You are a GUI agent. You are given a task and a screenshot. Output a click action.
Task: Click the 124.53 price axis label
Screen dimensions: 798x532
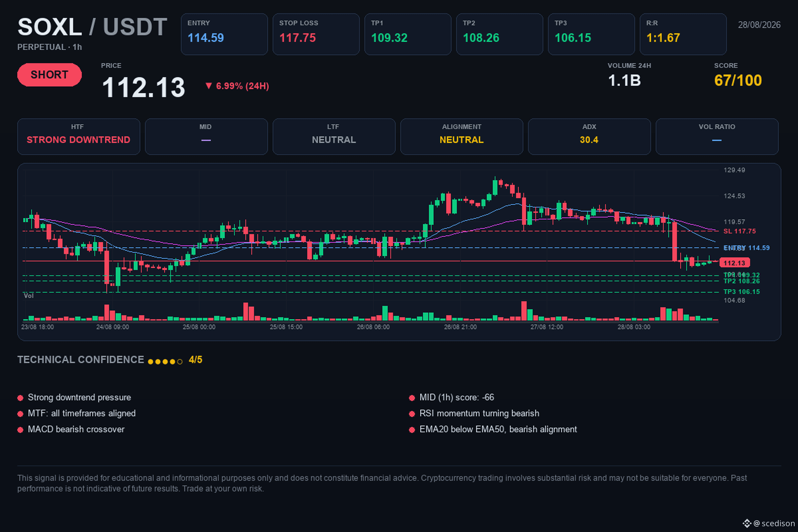point(734,196)
